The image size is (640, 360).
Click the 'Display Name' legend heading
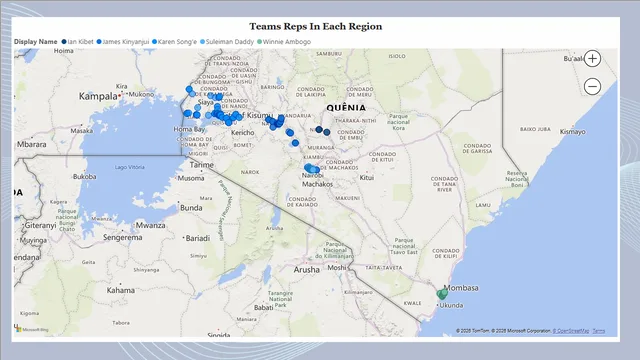(x=36, y=42)
